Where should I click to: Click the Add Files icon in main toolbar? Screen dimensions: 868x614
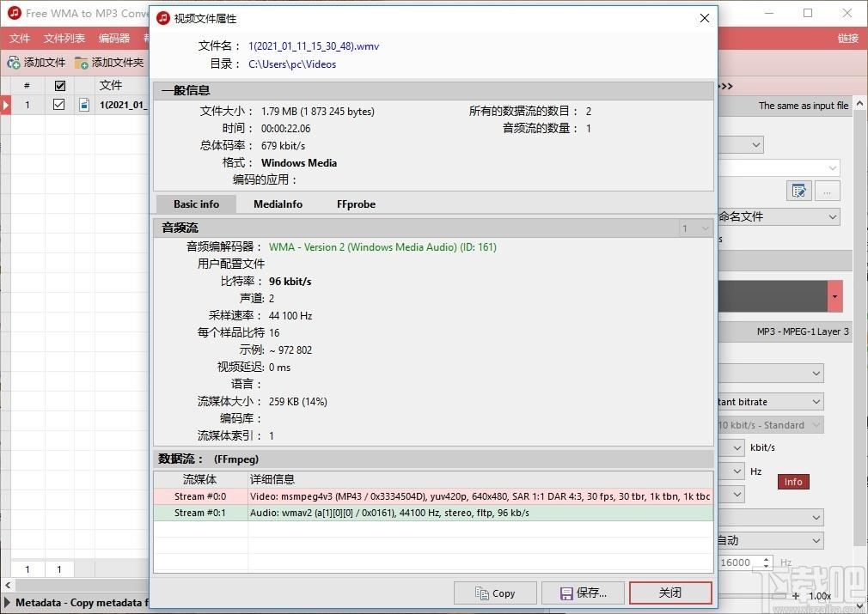click(13, 63)
